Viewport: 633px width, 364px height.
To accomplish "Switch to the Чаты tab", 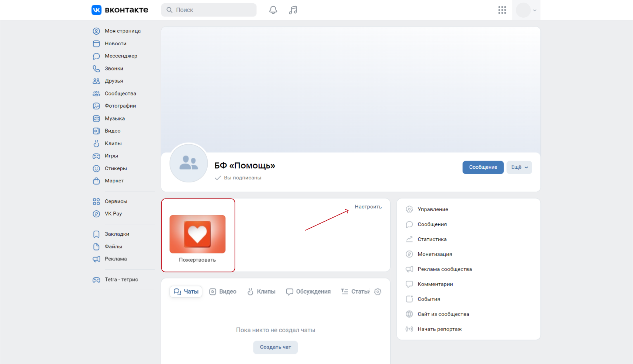I will [186, 291].
